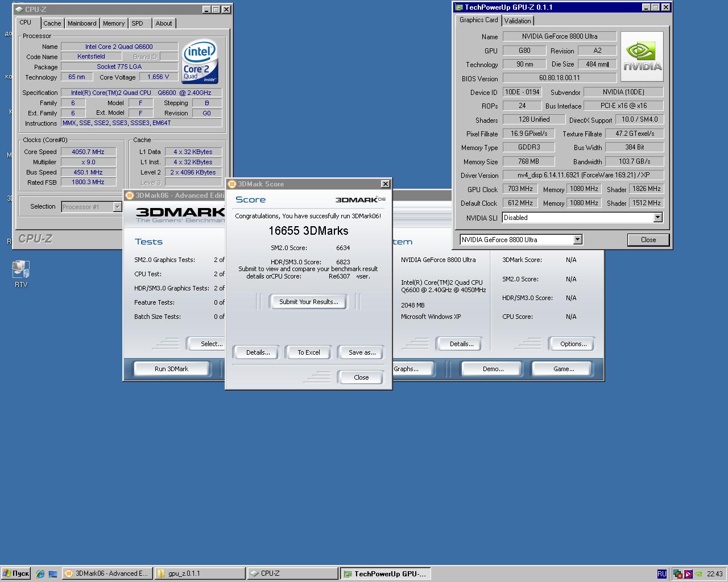Switch to 3DMark06 taskbar button

[107, 573]
